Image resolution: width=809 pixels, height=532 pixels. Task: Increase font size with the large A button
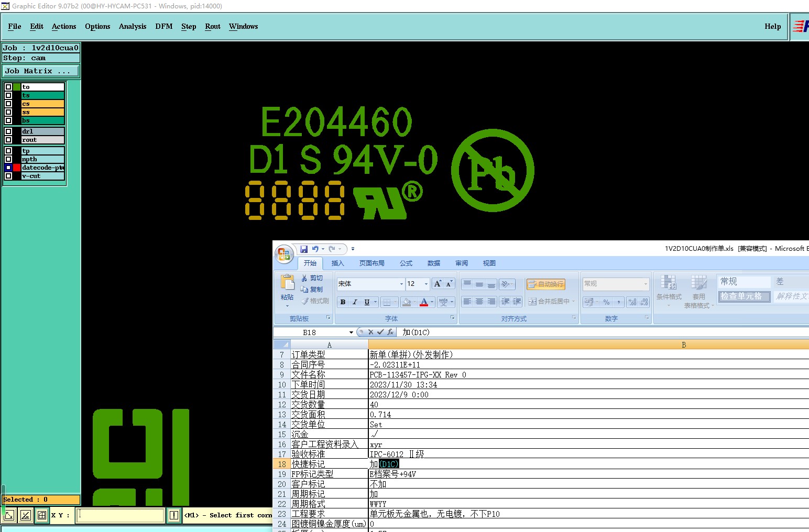click(438, 284)
